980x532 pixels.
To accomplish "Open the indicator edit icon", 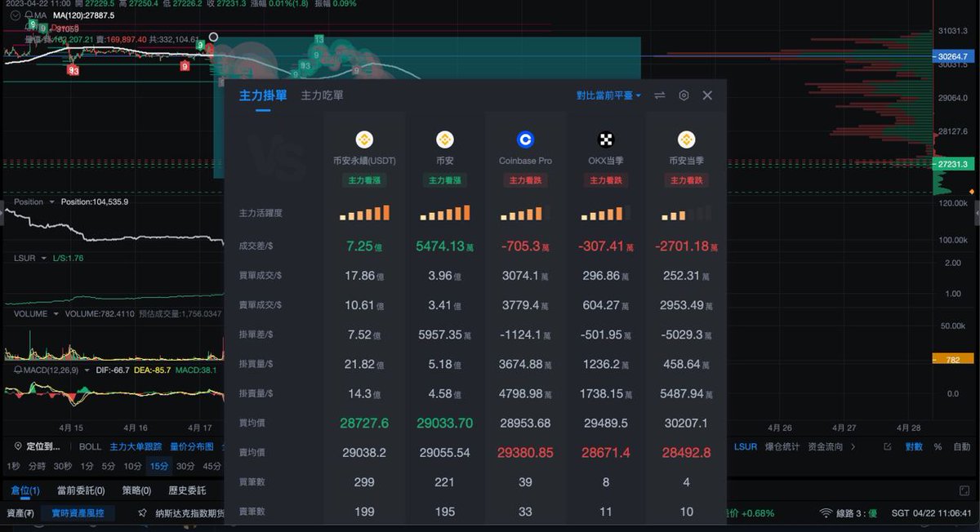I will tap(888, 446).
